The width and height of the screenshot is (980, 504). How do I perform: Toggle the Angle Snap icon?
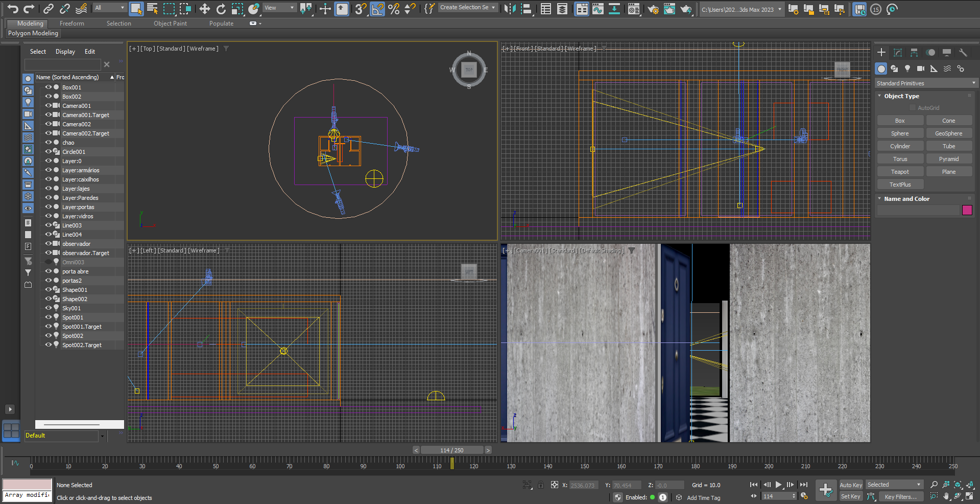point(377,9)
